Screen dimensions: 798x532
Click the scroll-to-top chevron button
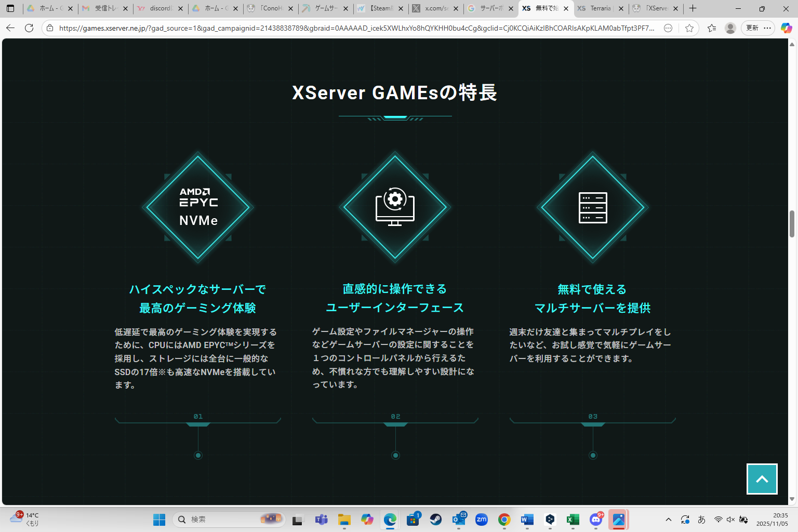coord(762,478)
